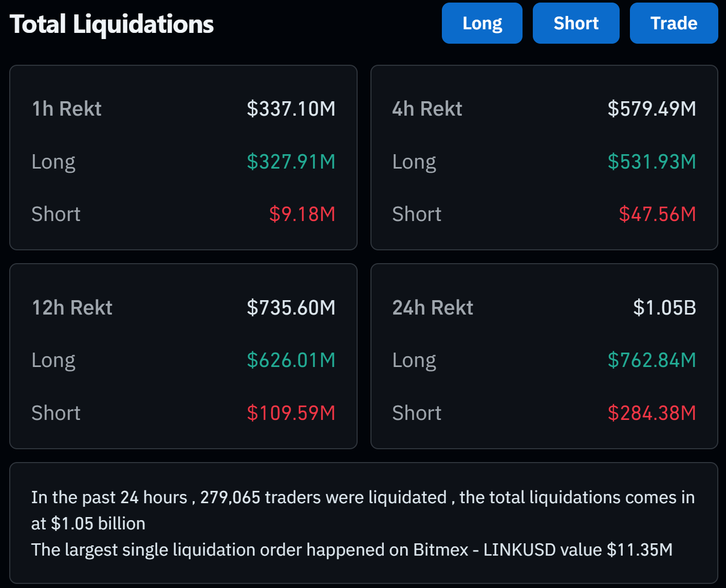The width and height of the screenshot is (726, 588).
Task: Click the Bitmex LINKUSD largest liquidation sentence
Action: [x=352, y=550]
